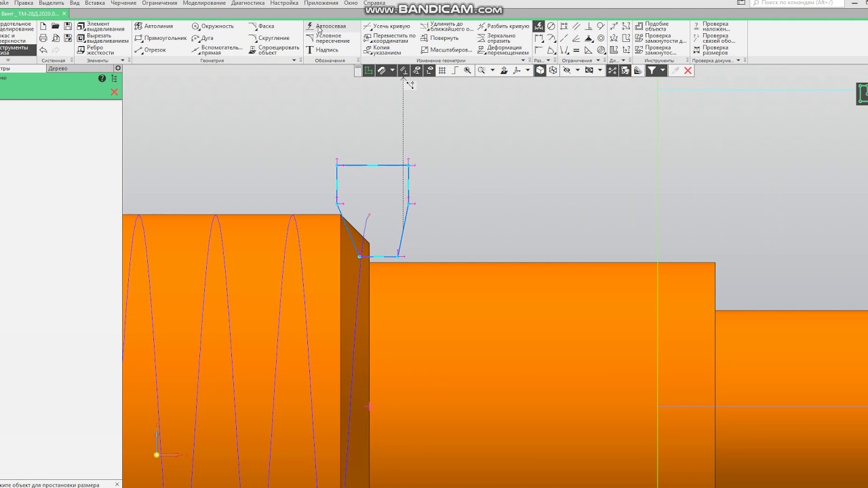The height and width of the screenshot is (488, 868).
Task: Open the Ограничения menu
Action: click(159, 3)
